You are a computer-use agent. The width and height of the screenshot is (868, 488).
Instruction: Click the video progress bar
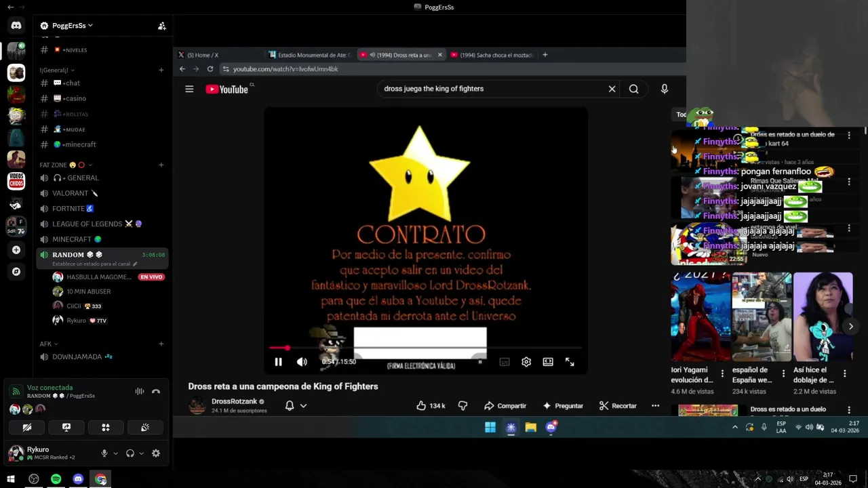point(425,348)
